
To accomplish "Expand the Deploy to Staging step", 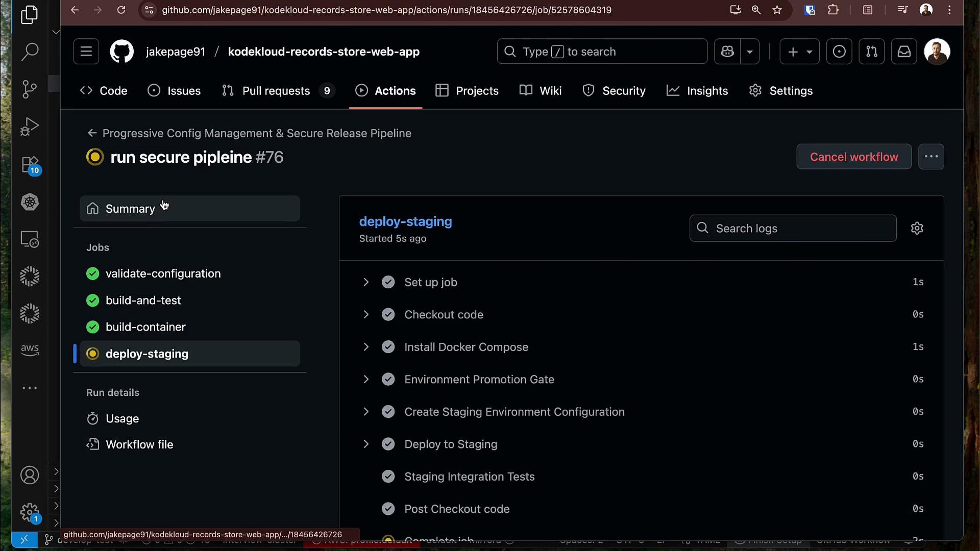I will [366, 444].
